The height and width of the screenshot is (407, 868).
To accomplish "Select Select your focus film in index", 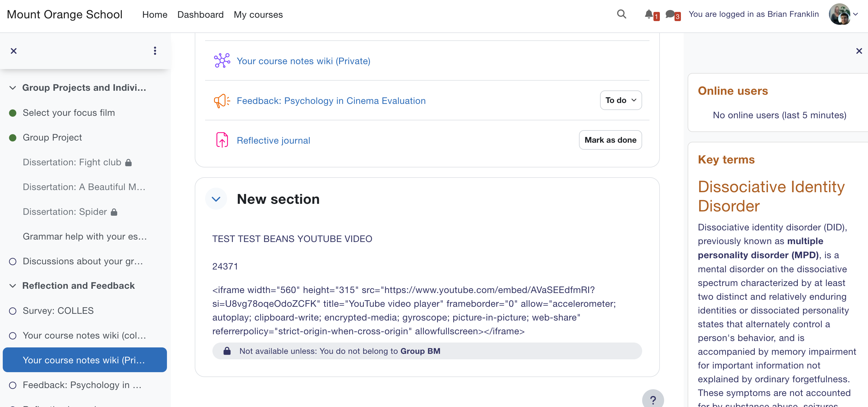I will pos(69,113).
